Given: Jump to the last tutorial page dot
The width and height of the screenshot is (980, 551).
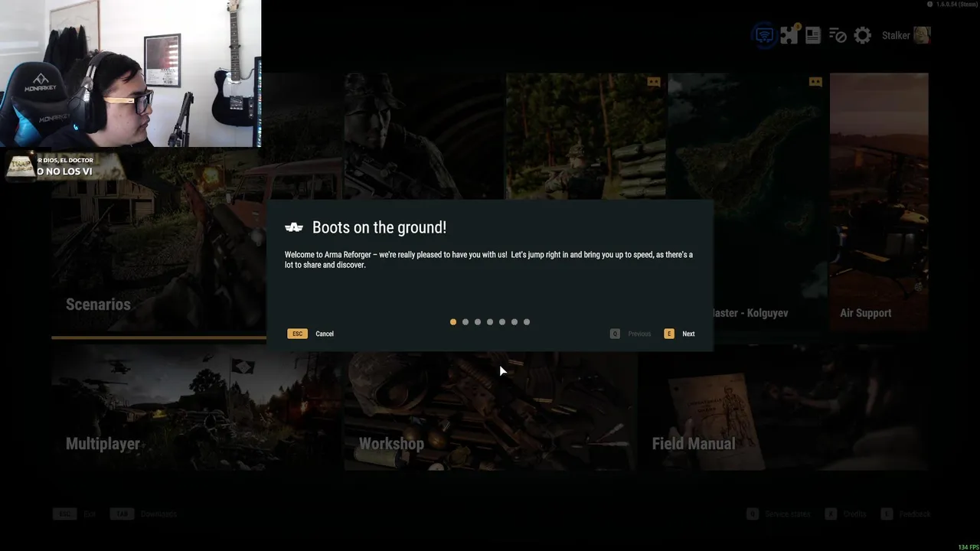Looking at the screenshot, I should 527,322.
